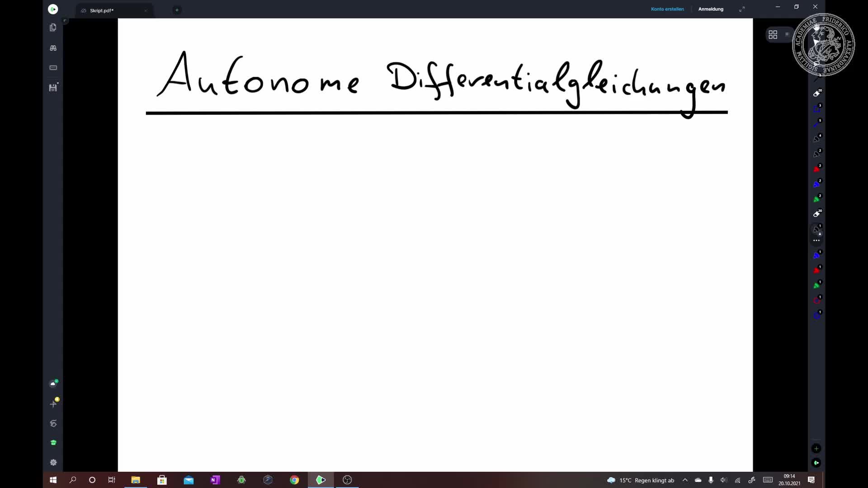
Task: Click the undo icon in the sidebar
Action: (53, 424)
